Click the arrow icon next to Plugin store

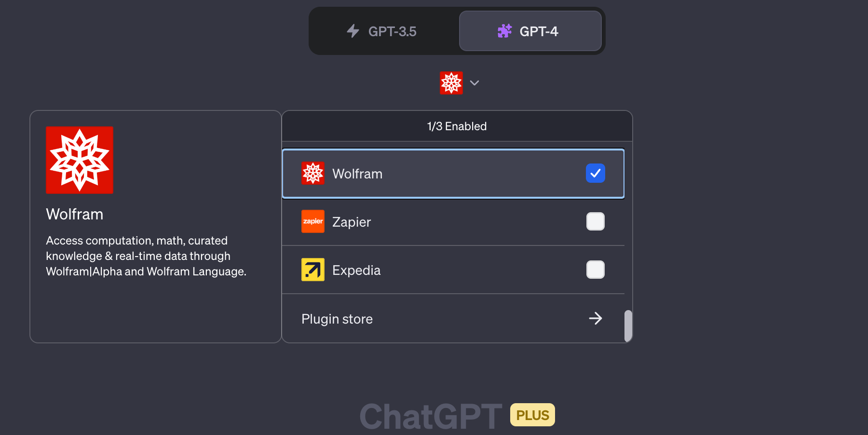[596, 318]
